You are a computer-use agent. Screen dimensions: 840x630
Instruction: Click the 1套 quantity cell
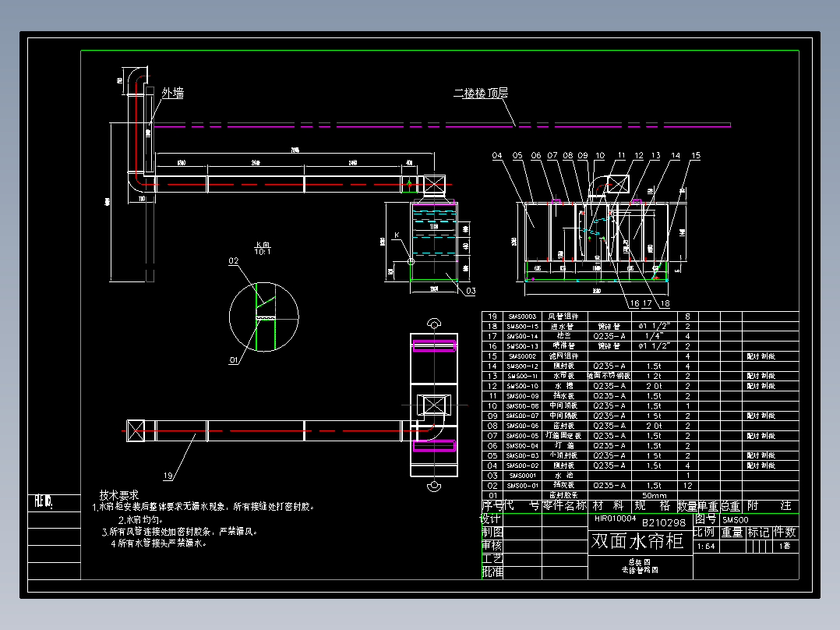(785, 546)
